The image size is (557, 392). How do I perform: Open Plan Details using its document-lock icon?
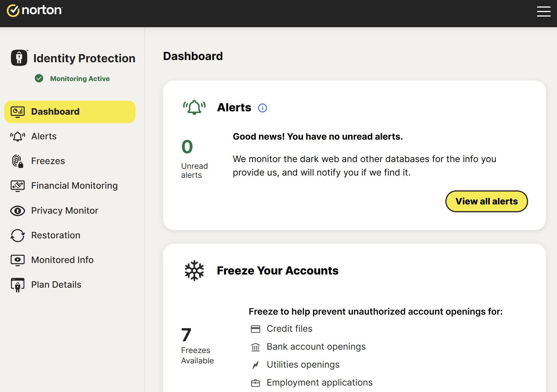[x=17, y=285]
